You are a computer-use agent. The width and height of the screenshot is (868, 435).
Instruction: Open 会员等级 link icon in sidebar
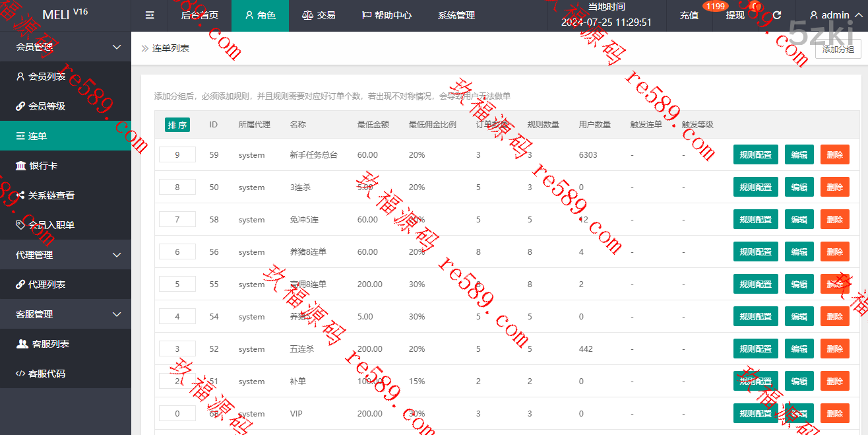[x=20, y=106]
